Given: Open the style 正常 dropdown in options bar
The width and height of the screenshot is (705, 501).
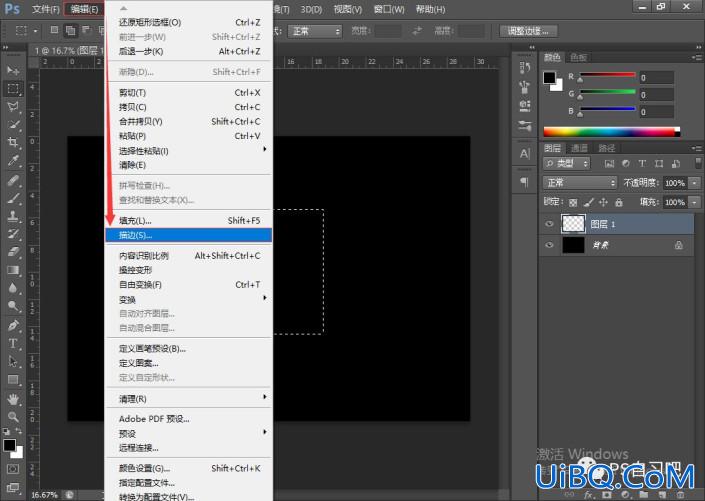Looking at the screenshot, I should tap(315, 31).
